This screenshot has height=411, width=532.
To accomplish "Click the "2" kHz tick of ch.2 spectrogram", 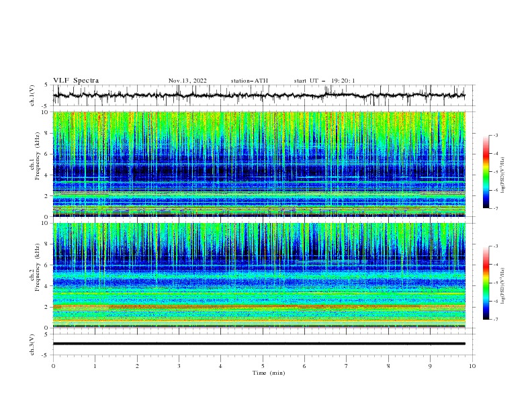I will point(47,307).
